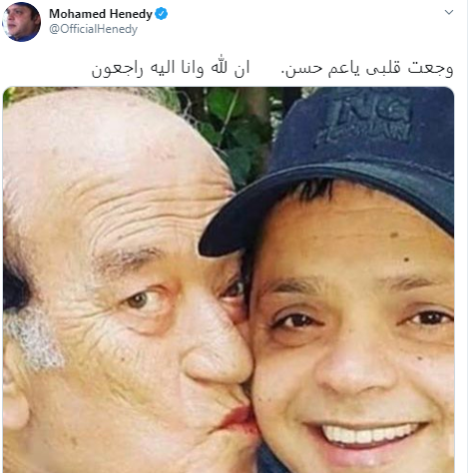Click the phrase "ان لله وانا اليه راجعون"
Image resolution: width=476 pixels, height=473 pixels.
click(x=171, y=69)
